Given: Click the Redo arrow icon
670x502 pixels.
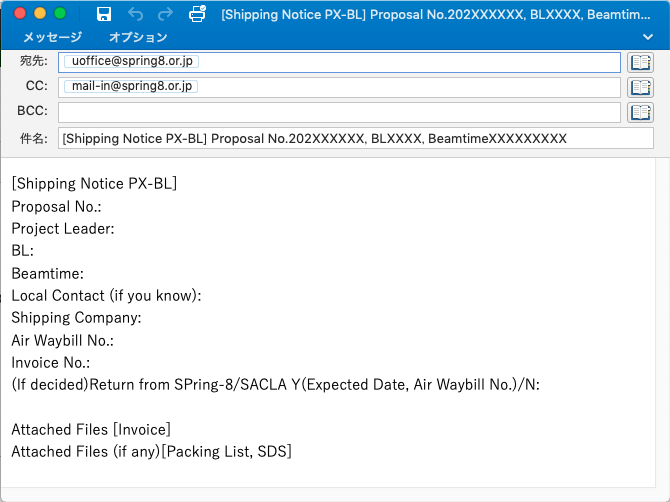Looking at the screenshot, I should click(x=165, y=14).
